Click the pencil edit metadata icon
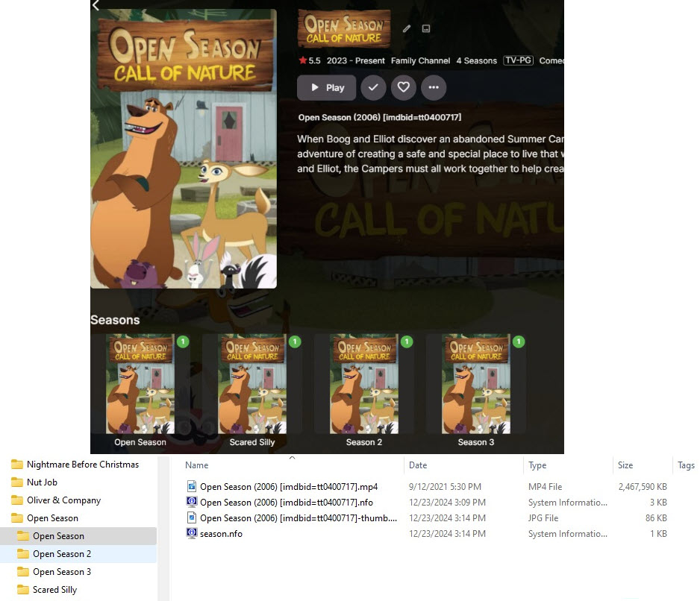The width and height of the screenshot is (700, 601). click(x=406, y=28)
